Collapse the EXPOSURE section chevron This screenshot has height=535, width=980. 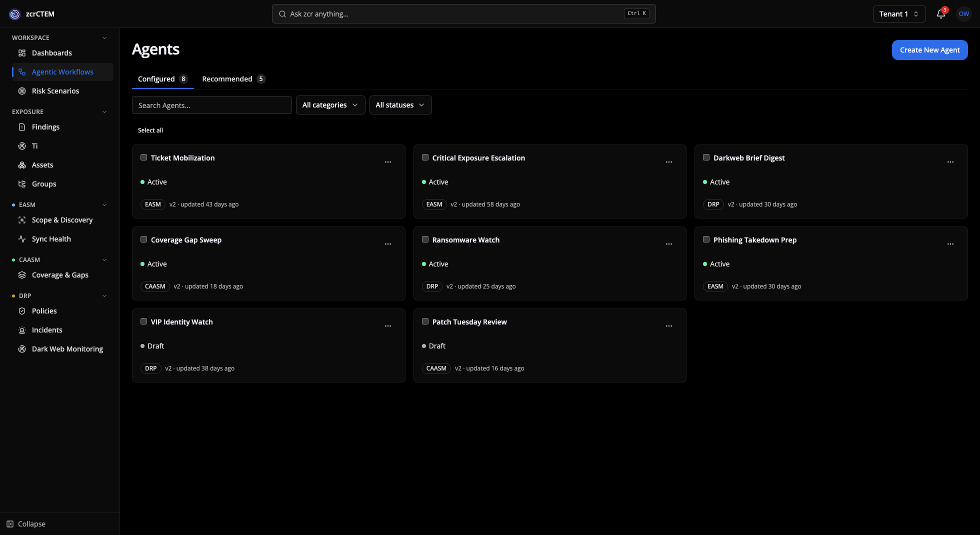click(104, 112)
